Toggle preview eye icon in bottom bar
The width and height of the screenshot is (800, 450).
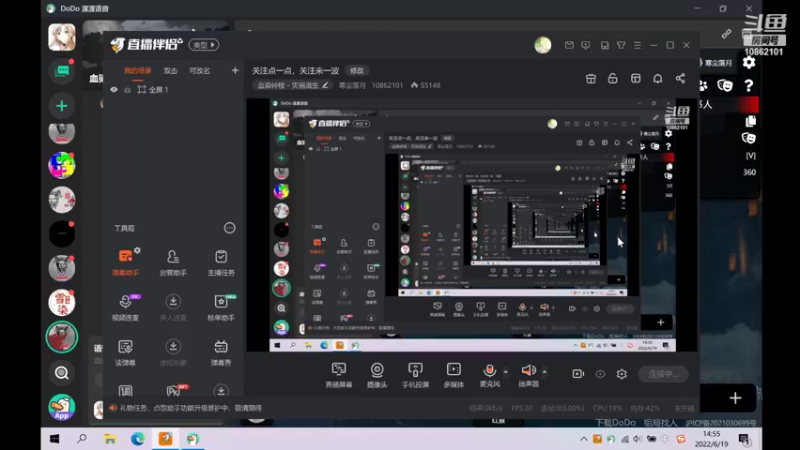tap(600, 374)
